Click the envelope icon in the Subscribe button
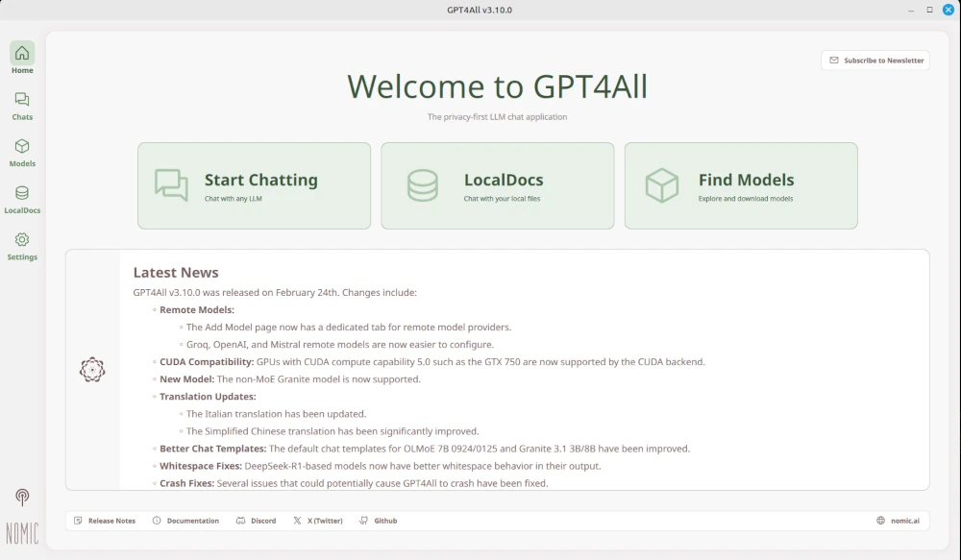The width and height of the screenshot is (961, 560). 833,61
